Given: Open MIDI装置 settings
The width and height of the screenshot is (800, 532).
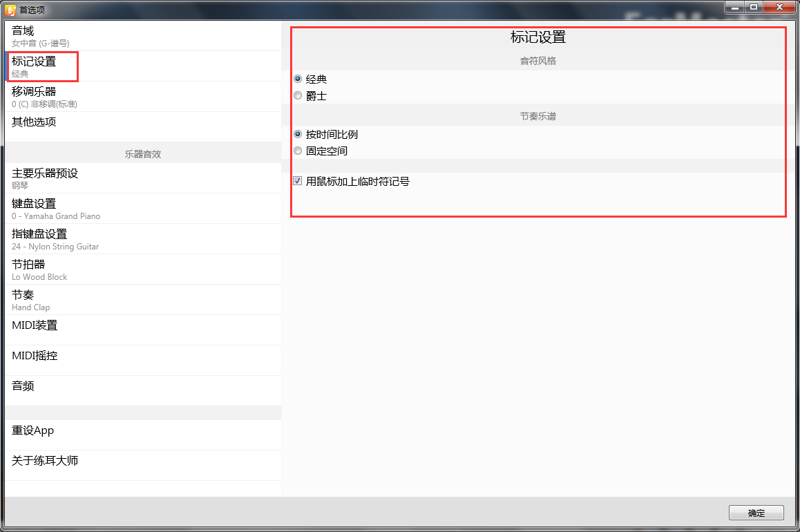Looking at the screenshot, I should [x=142, y=326].
